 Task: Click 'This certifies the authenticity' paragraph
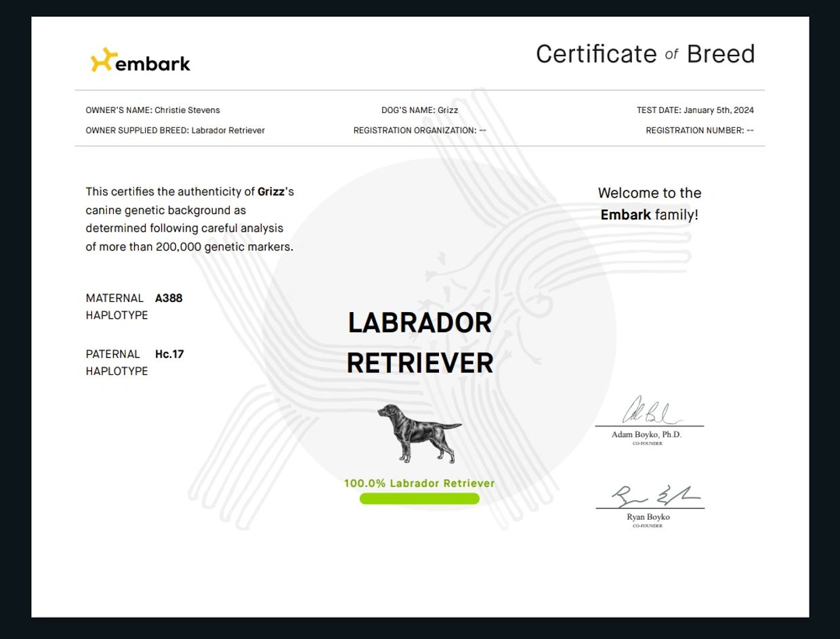pos(190,219)
